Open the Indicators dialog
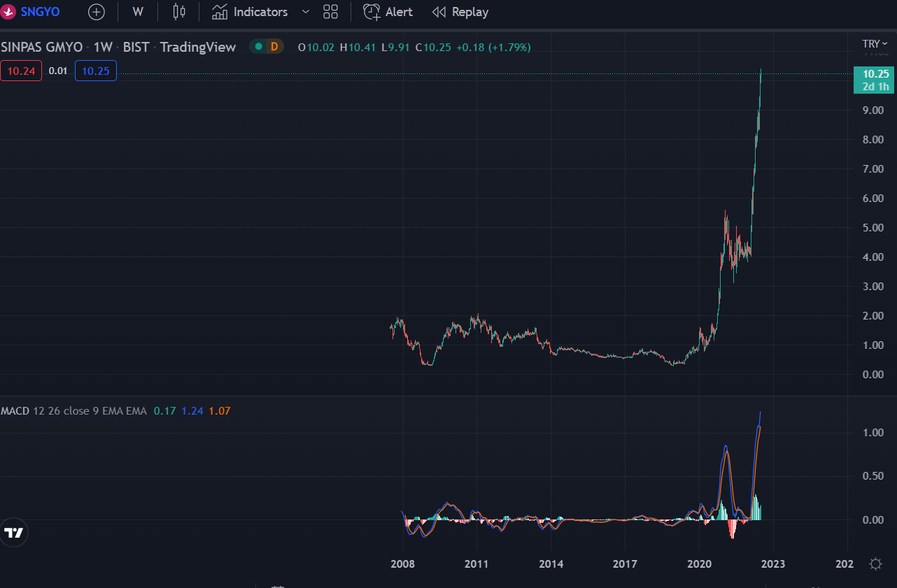 (x=250, y=12)
